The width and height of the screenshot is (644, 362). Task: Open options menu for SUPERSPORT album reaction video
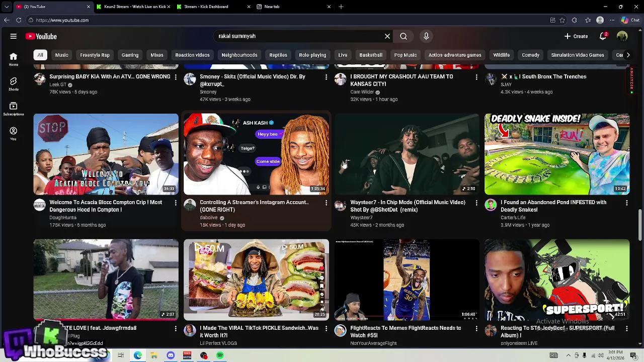click(627, 328)
